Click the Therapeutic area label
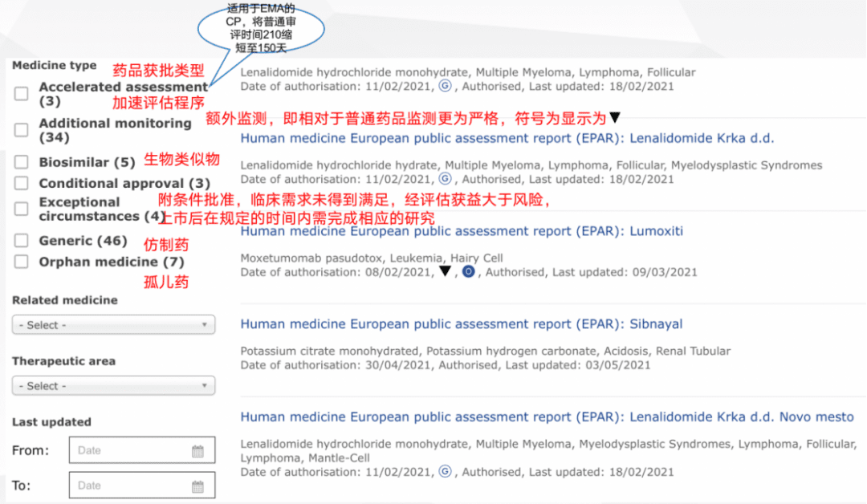 [63, 361]
